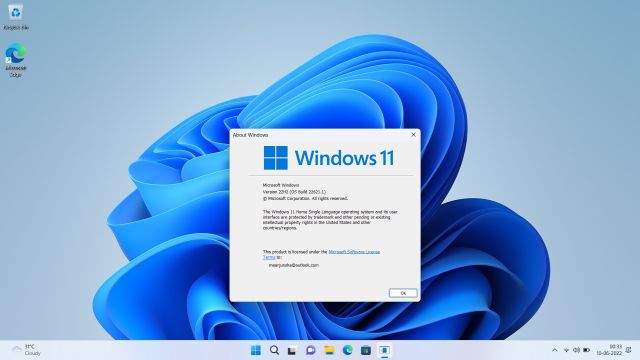
Task: Open the Chat icon on the taskbar
Action: pos(311,350)
